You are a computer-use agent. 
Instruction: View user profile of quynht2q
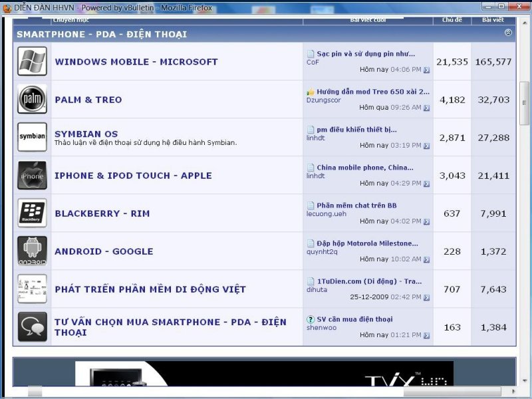(322, 251)
